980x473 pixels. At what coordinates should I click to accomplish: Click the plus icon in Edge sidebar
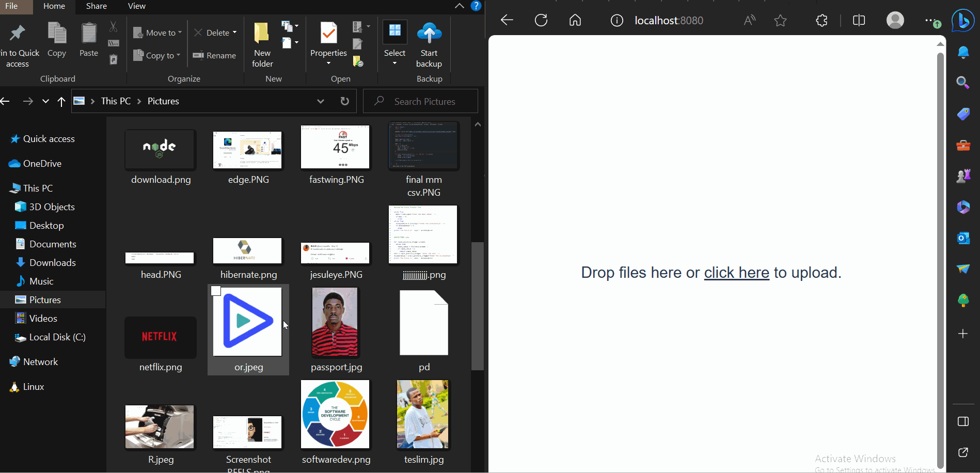(x=963, y=334)
